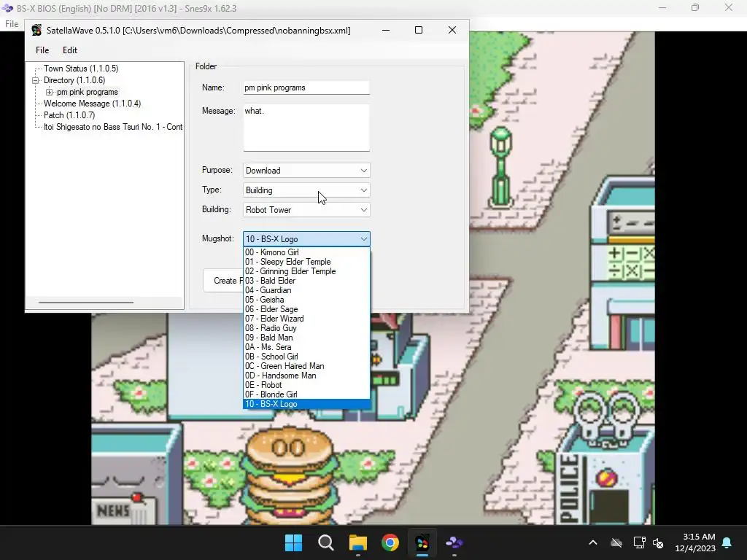Choose 01 - Sleepy Elder Temple mugshot

click(x=306, y=262)
